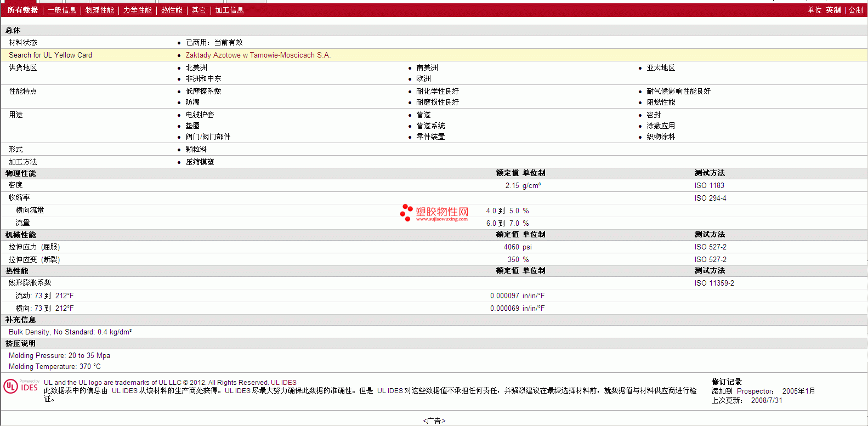Screen dimensions: 868x426
Task: Select the 所有数据 tab
Action: (22, 10)
